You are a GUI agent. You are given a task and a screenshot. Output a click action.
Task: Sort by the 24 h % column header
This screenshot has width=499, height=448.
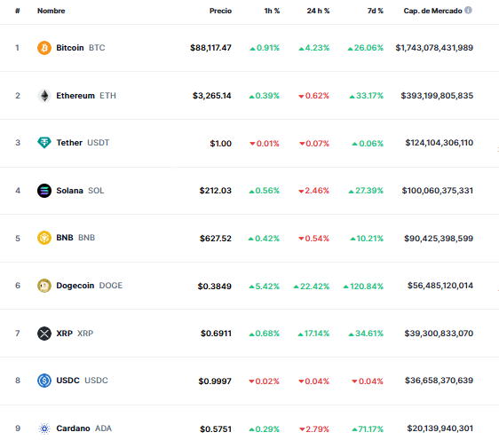(x=318, y=11)
